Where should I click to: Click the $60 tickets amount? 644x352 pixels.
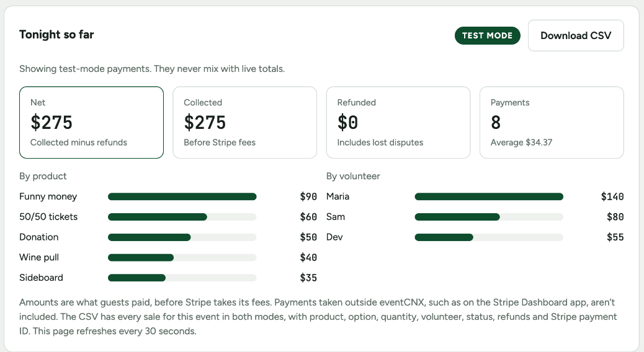coord(308,217)
